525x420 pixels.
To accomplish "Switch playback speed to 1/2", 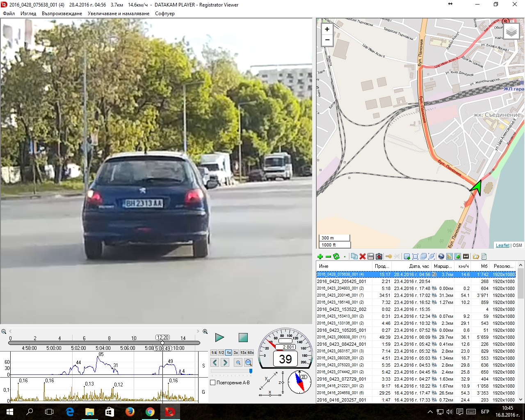I will (221, 353).
